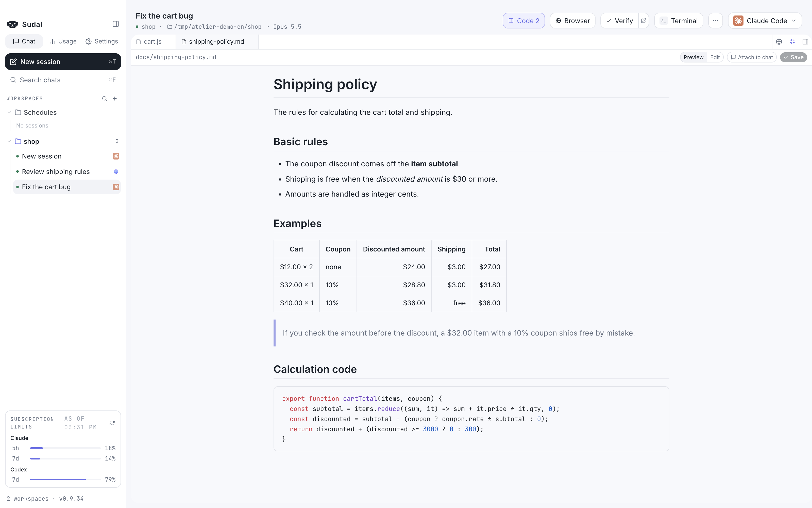The image size is (812, 508).
Task: Select the Fix the cart bug session
Action: [67, 187]
